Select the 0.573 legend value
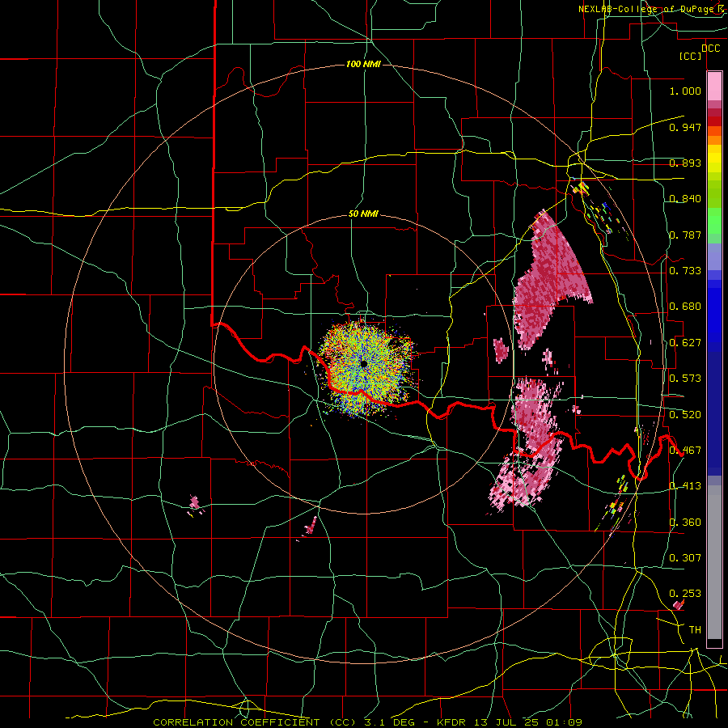The width and height of the screenshot is (728, 728). click(685, 379)
